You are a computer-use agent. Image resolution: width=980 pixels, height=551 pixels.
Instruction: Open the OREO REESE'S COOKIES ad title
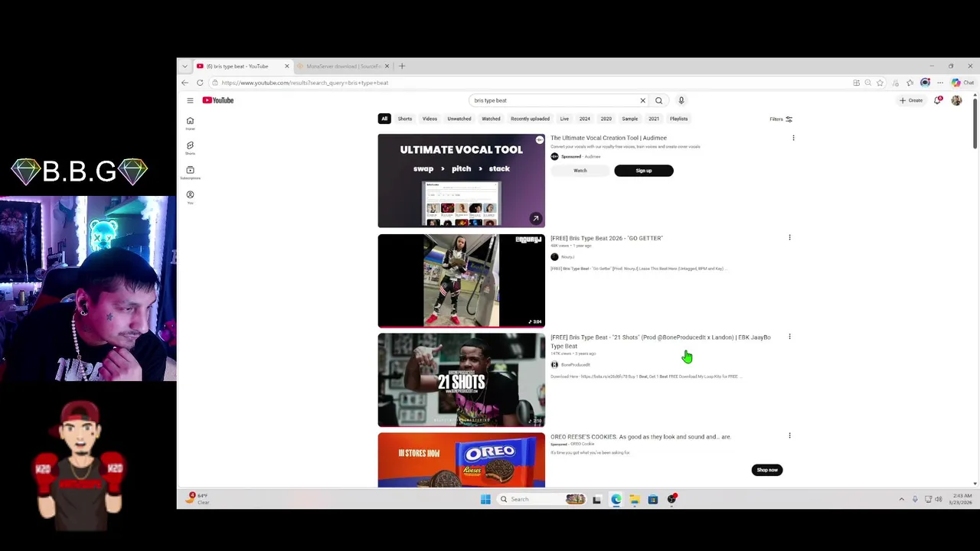[x=641, y=437]
